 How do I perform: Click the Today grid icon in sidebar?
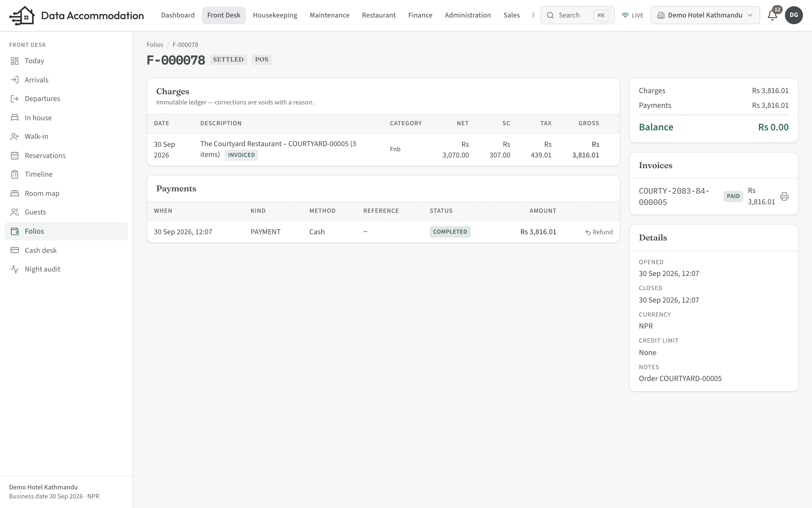pyautogui.click(x=14, y=61)
